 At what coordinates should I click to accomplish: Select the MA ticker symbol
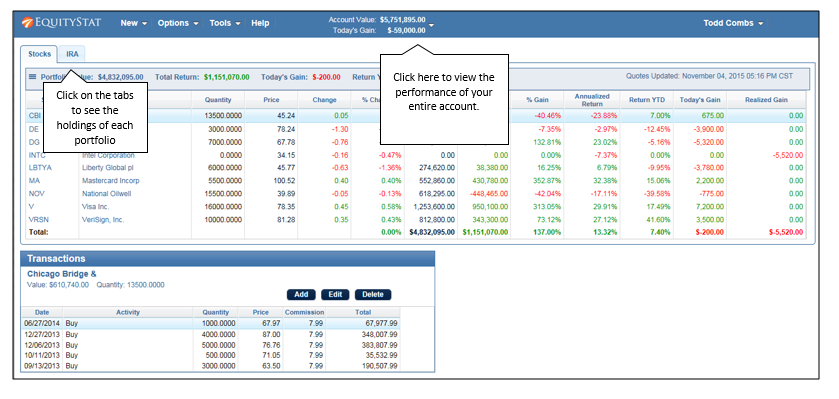pos(33,180)
